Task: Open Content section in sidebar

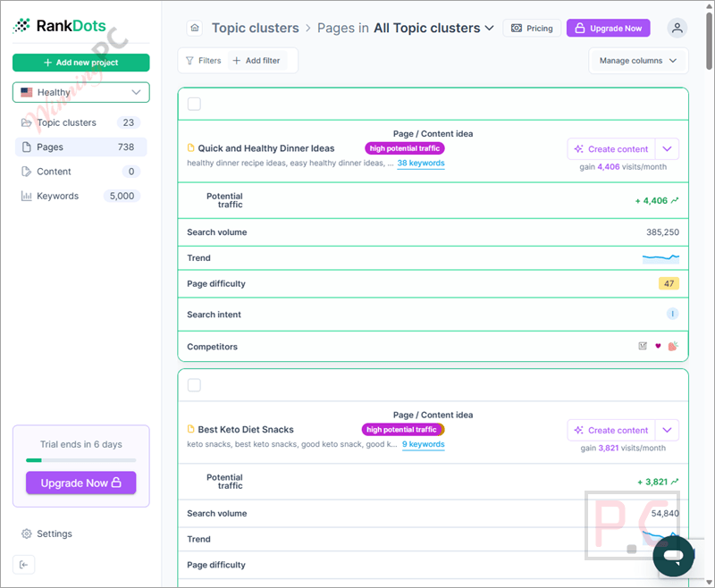Action: tap(81, 172)
